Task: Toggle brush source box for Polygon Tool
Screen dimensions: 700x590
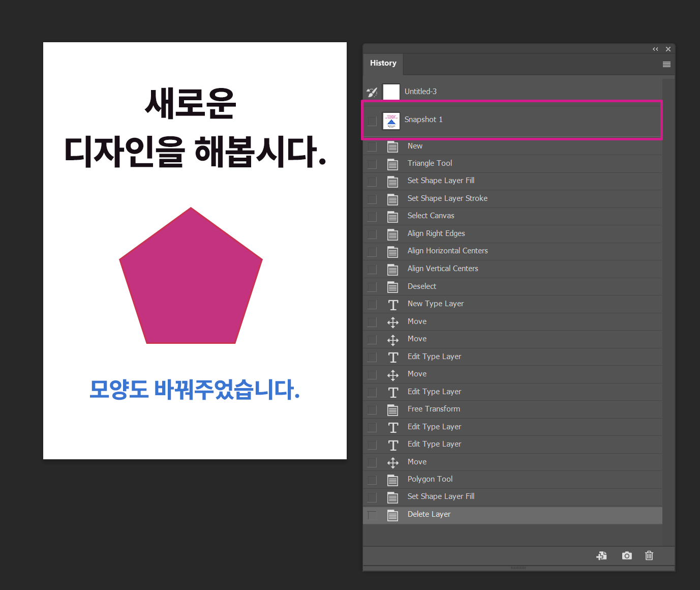Action: 372,480
